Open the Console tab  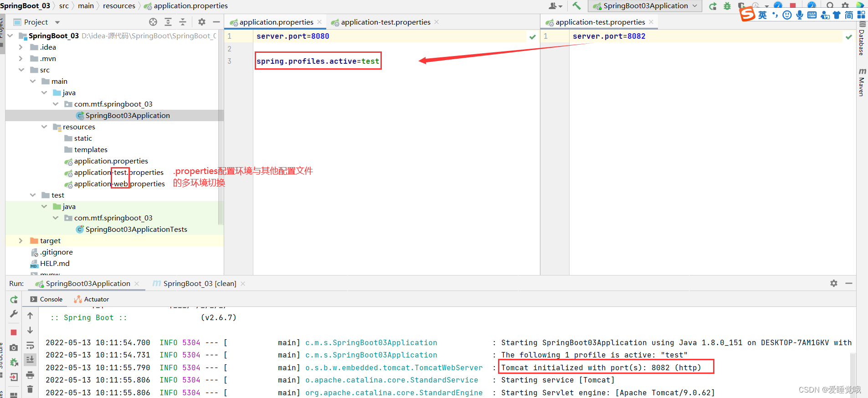click(x=46, y=299)
